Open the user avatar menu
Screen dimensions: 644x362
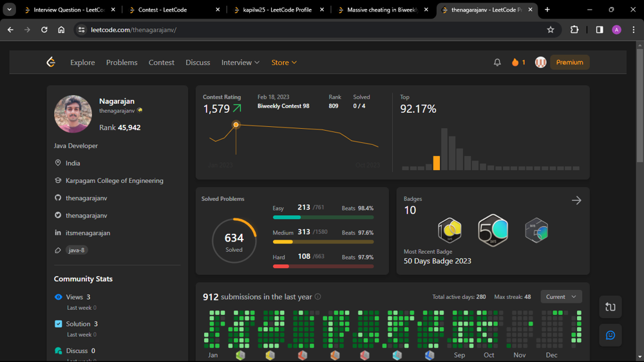tap(541, 62)
